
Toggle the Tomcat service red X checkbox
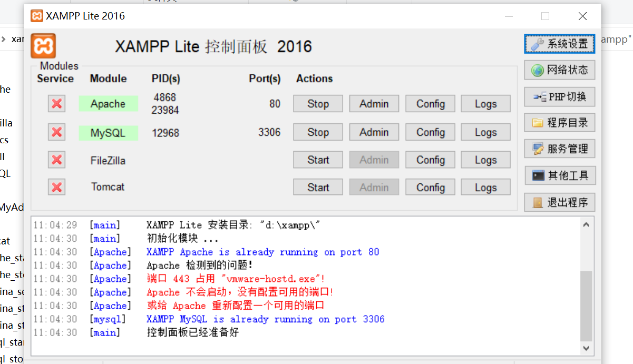[56, 187]
